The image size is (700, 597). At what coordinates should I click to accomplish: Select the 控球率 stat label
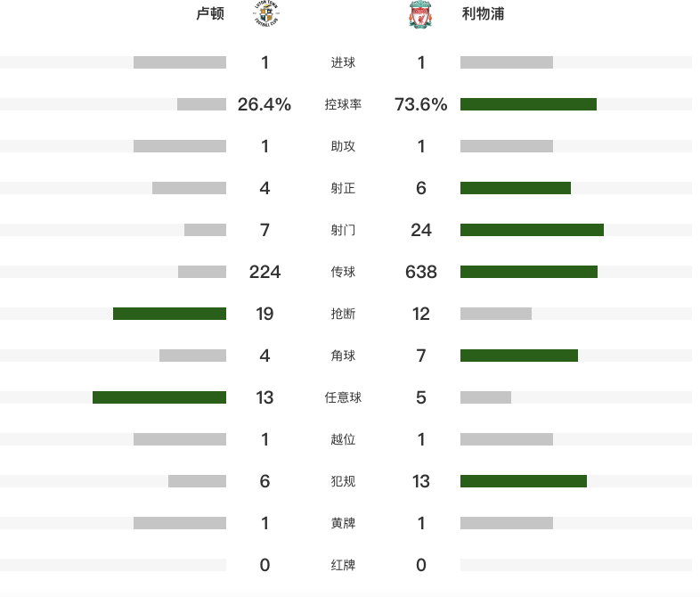pos(343,104)
